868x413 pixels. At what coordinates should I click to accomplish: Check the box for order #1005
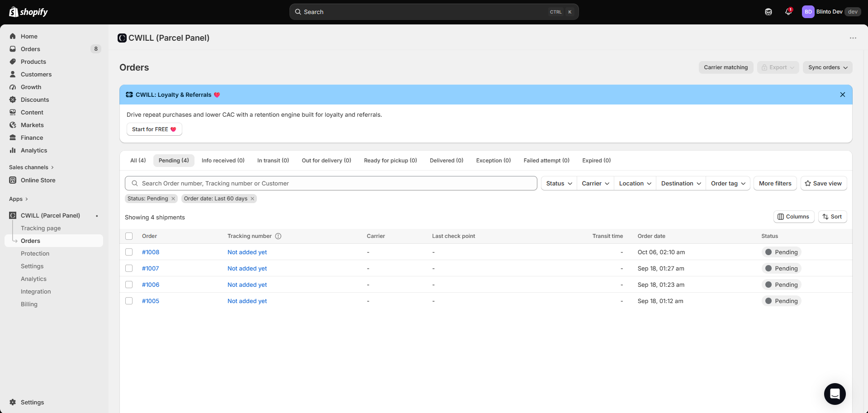129,301
